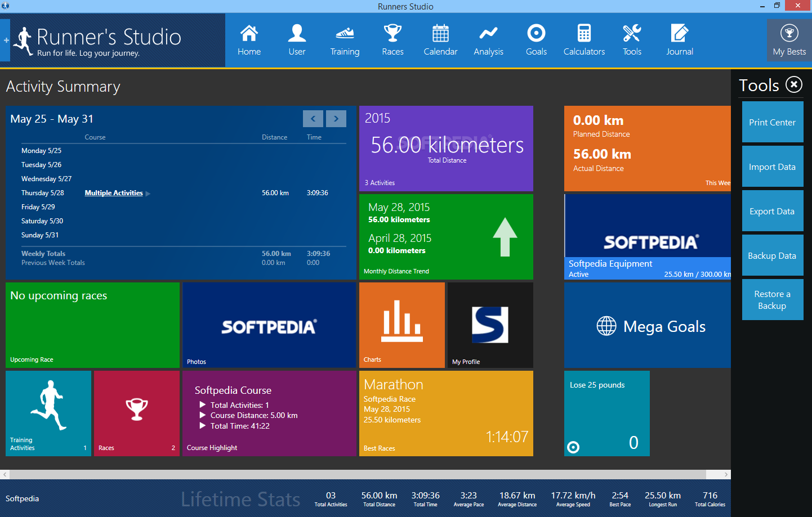Open the Softpedia Equipment tile
Screen dimensions: 812x517
pyautogui.click(x=648, y=237)
